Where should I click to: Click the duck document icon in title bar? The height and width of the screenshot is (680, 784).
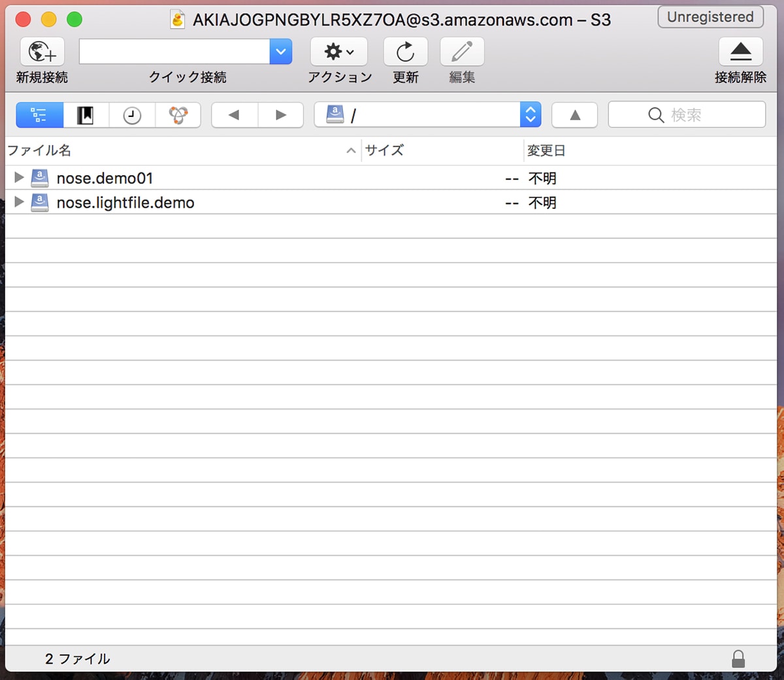pyautogui.click(x=178, y=20)
